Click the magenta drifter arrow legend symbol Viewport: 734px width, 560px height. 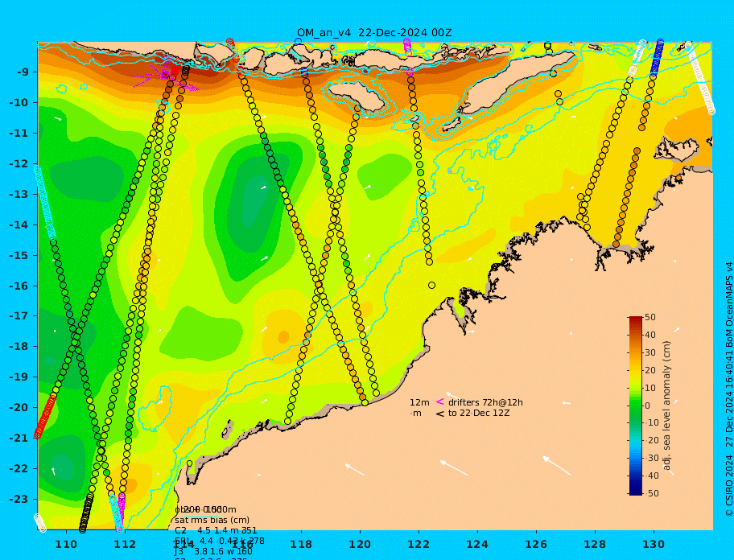[440, 401]
